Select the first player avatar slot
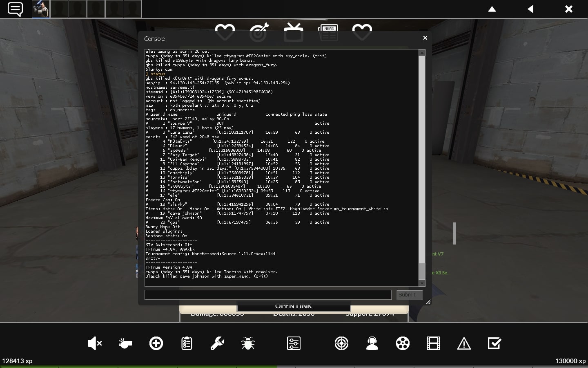The height and width of the screenshot is (368, 588). click(41, 9)
